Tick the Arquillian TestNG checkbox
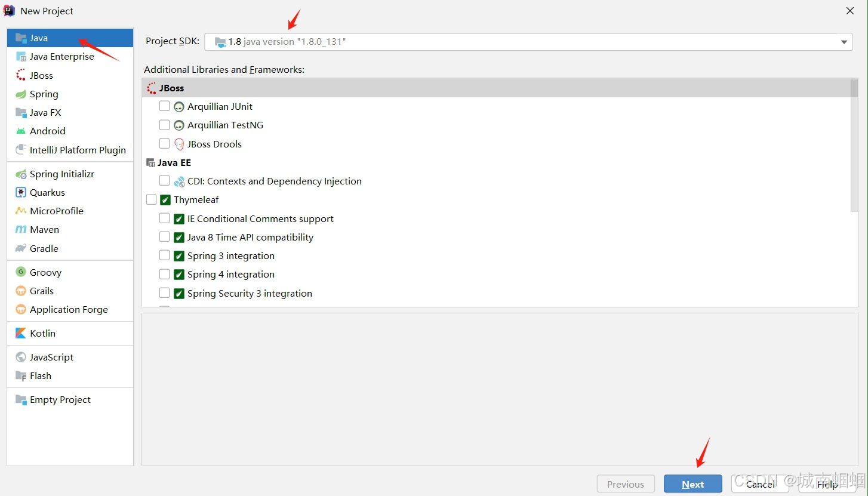The width and height of the screenshot is (868, 496). [165, 125]
